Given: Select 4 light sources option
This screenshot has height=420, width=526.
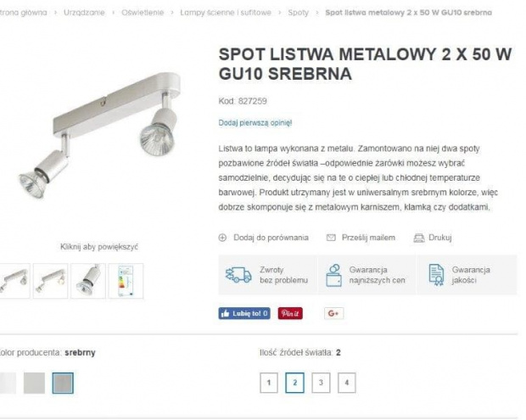Looking at the screenshot, I should point(346,383).
